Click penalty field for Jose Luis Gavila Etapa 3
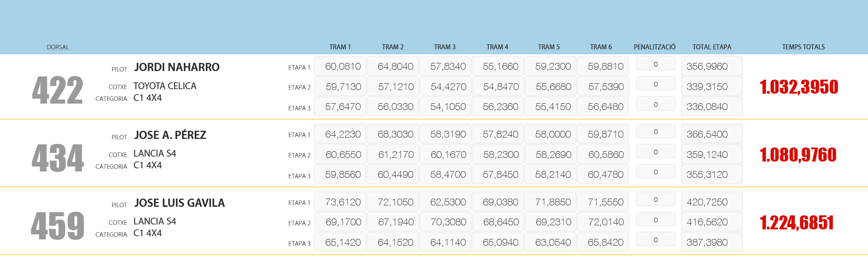The width and height of the screenshot is (868, 257). coord(656,240)
